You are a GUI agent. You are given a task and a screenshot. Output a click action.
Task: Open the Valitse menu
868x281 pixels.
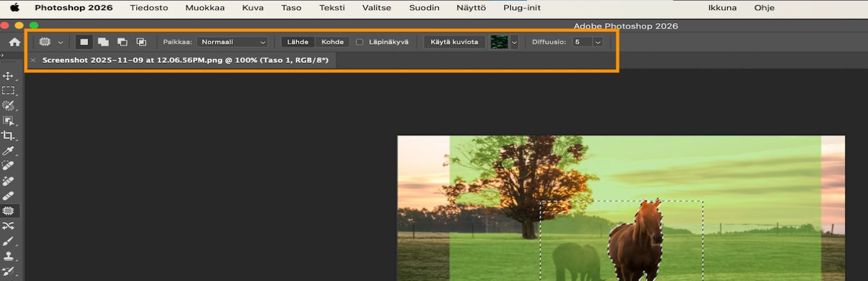pyautogui.click(x=377, y=8)
